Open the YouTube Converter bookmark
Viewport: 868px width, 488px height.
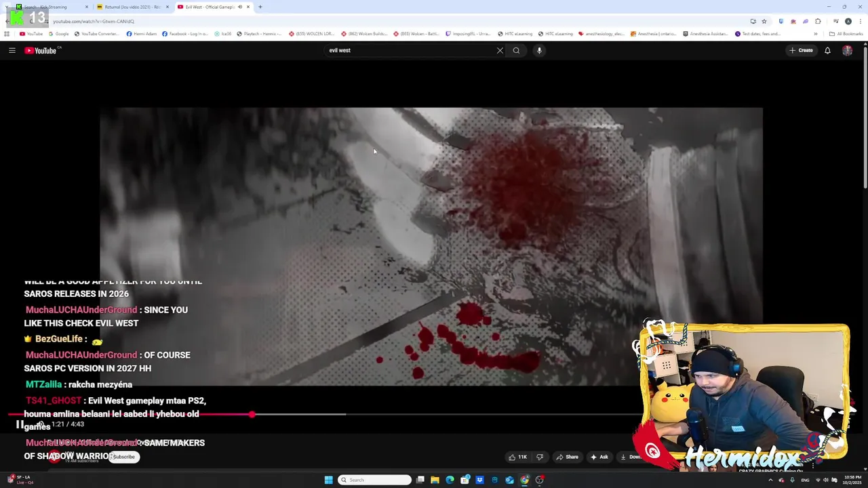pos(97,34)
